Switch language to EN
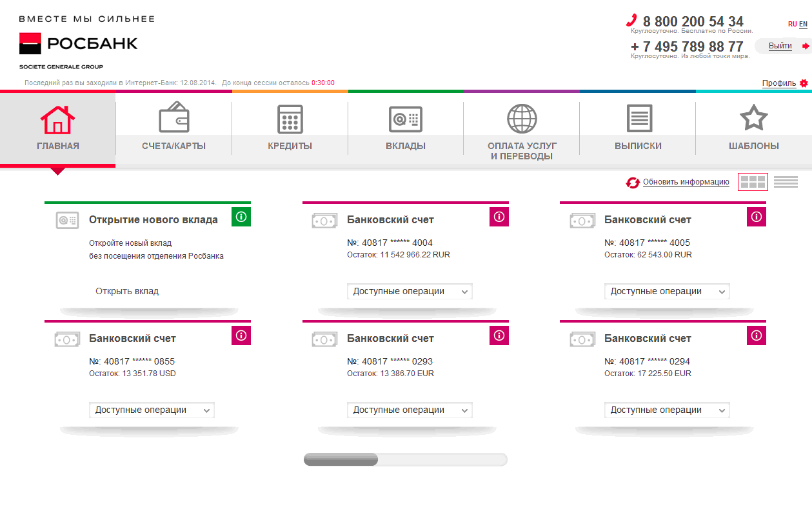Screen dimensions: 812x520 click(x=803, y=24)
